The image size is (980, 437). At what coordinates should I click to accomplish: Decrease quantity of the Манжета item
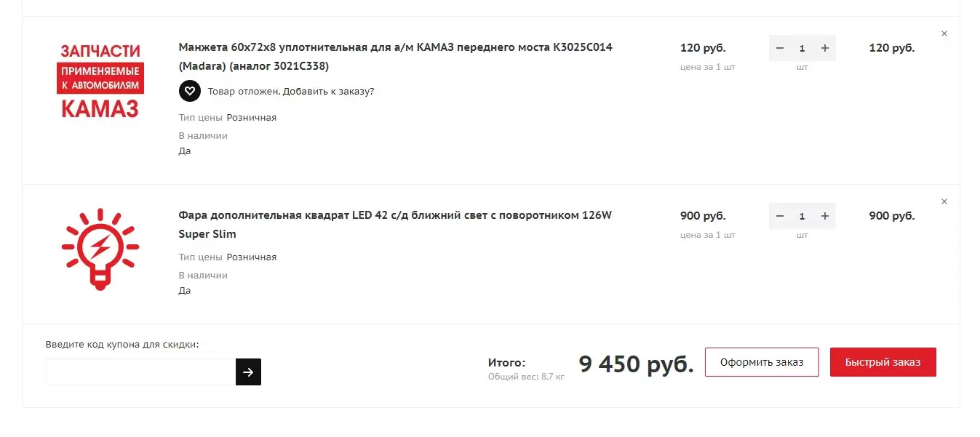pyautogui.click(x=780, y=48)
